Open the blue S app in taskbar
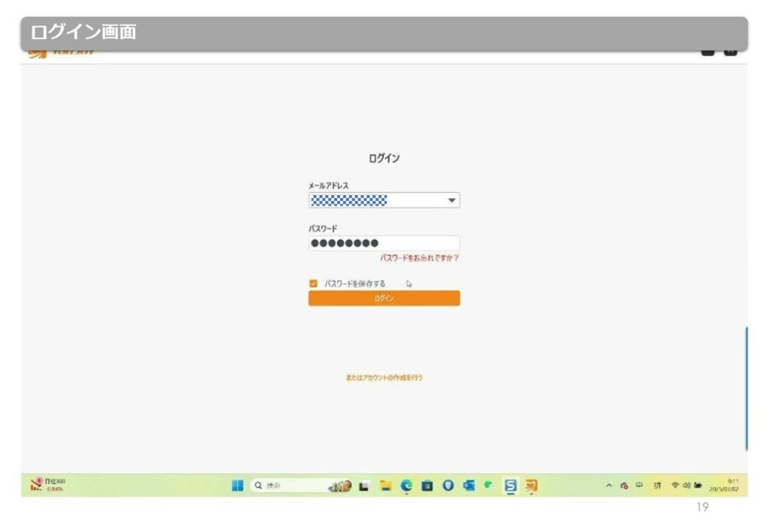Screen dimensions: 769x532 click(x=511, y=485)
